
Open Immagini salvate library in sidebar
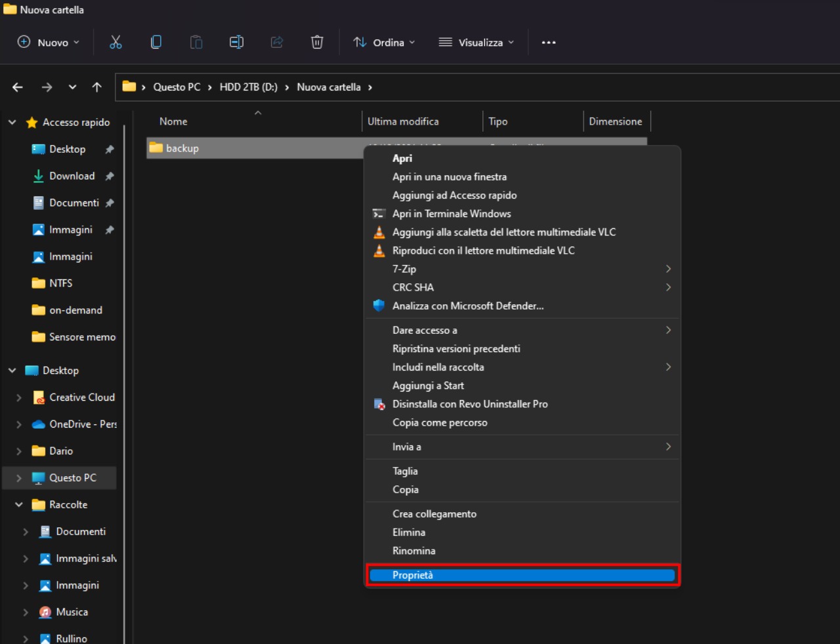86,559
